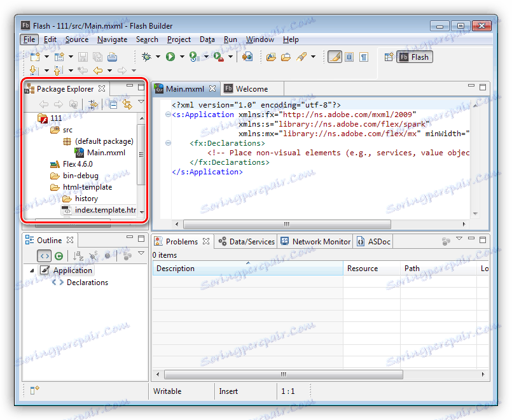Click the Last Edit Location icon
Screen dimensions: 512x420
(83, 70)
